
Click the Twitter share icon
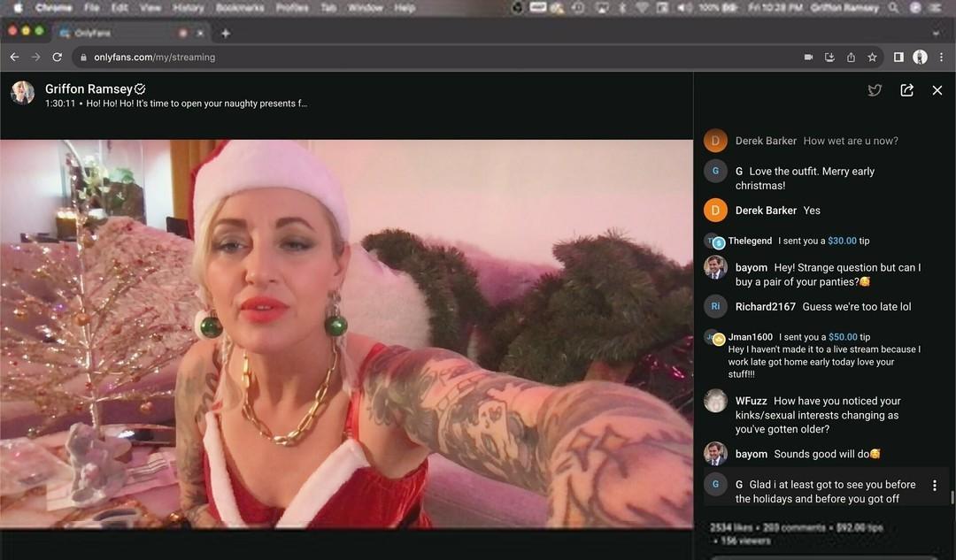click(875, 90)
